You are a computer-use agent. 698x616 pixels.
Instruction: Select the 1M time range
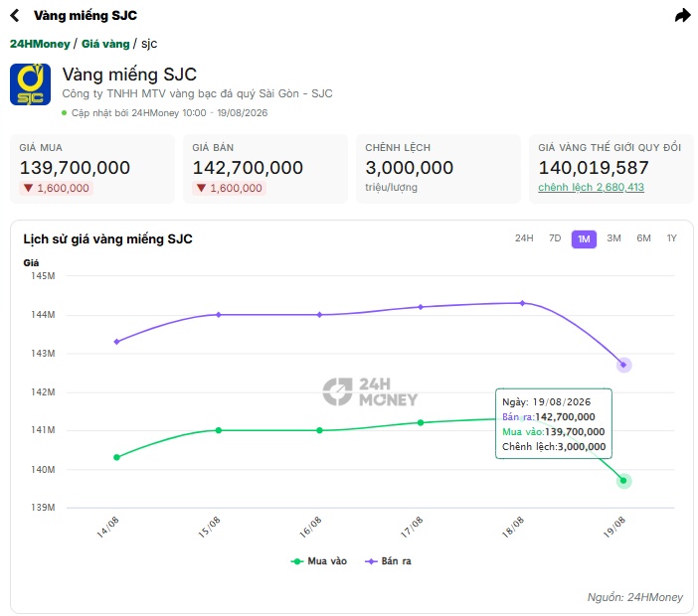click(x=584, y=239)
